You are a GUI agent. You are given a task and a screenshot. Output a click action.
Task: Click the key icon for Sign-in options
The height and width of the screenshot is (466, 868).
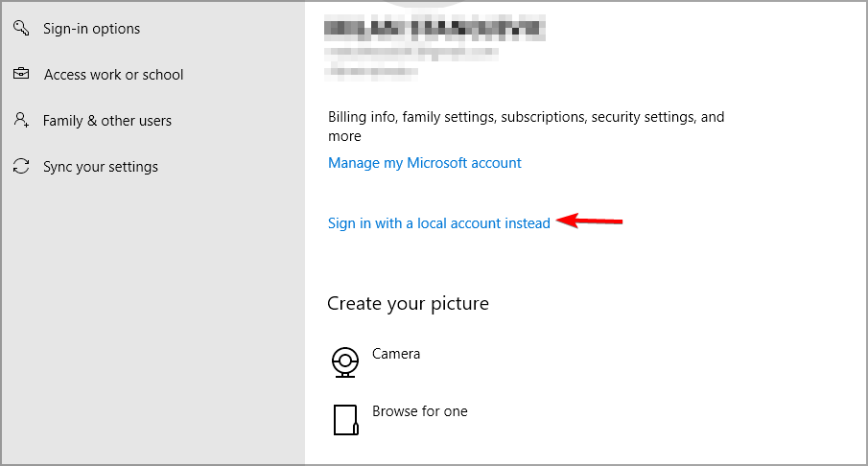tap(20, 28)
